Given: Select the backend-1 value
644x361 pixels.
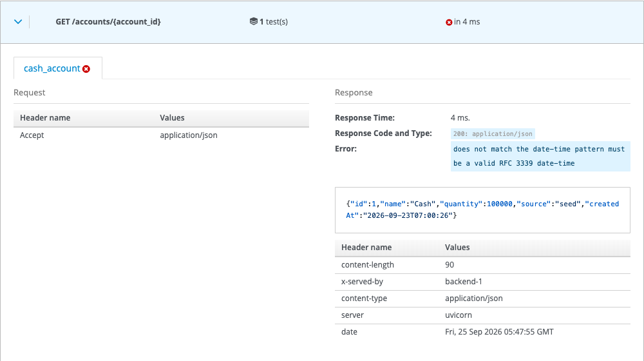Looking at the screenshot, I should point(464,282).
